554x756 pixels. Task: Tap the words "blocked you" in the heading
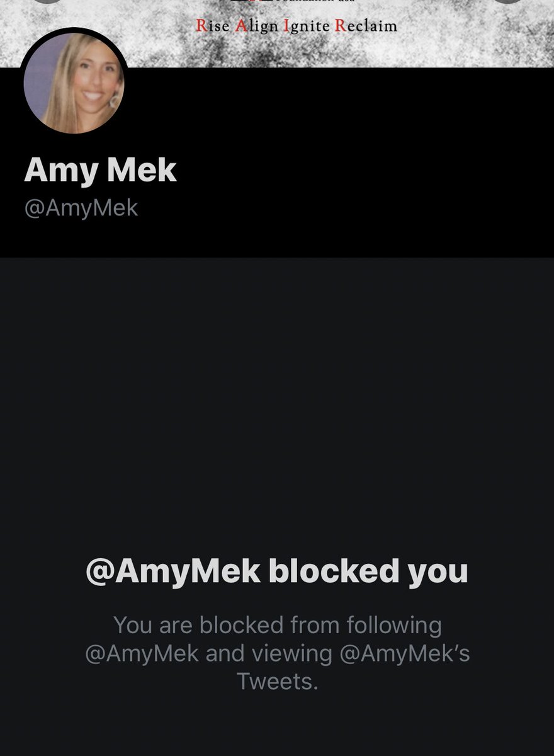click(368, 571)
